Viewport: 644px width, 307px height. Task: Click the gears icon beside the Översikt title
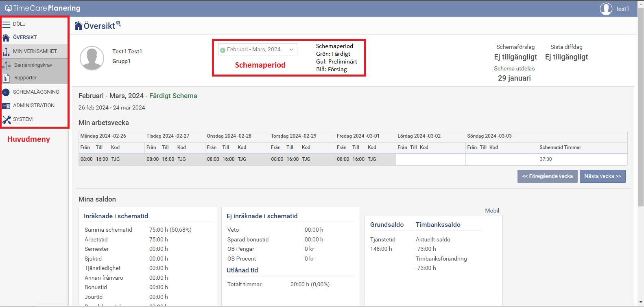pos(118,24)
